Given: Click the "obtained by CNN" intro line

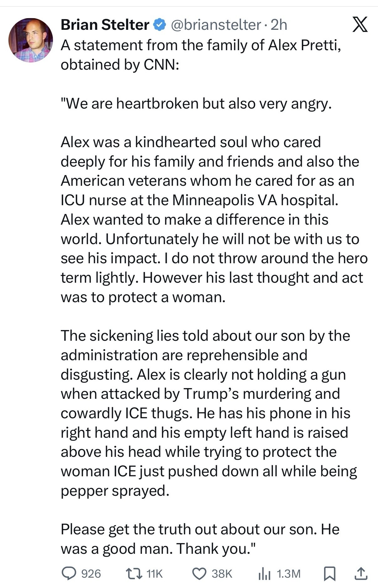Looking at the screenshot, I should point(120,64).
